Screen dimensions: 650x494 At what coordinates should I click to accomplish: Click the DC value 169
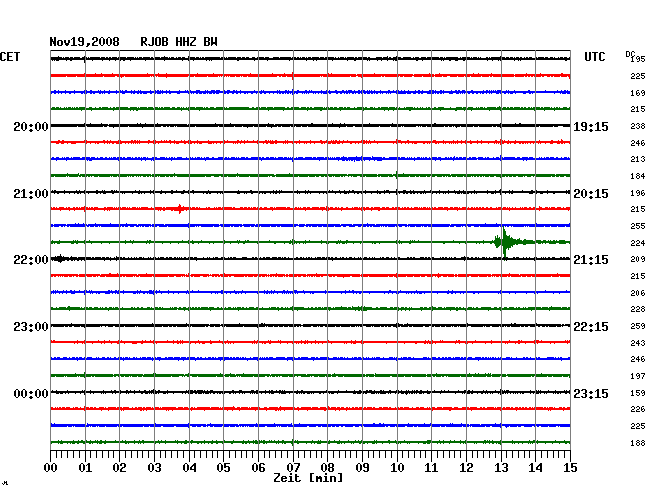point(638,93)
